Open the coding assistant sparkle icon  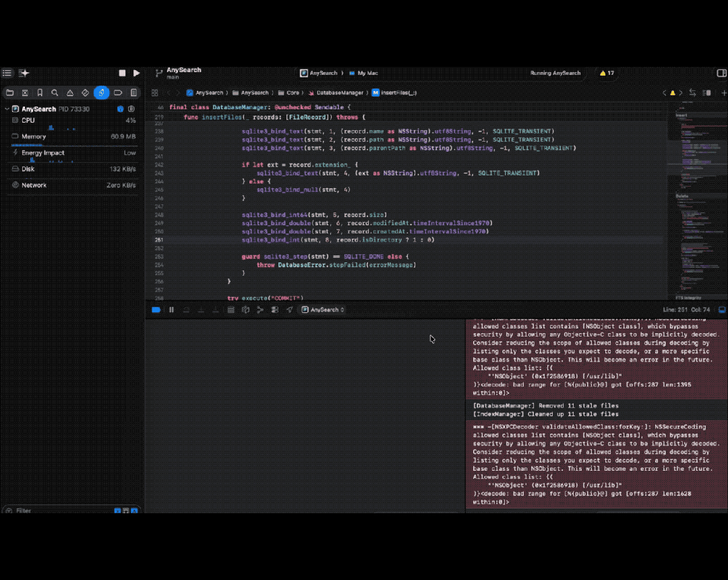click(24, 73)
